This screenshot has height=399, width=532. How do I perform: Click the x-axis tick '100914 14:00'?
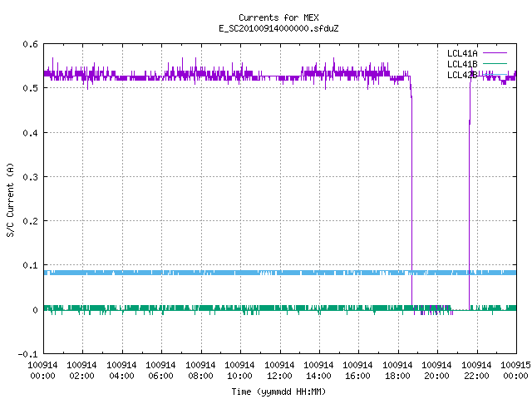click(x=318, y=371)
